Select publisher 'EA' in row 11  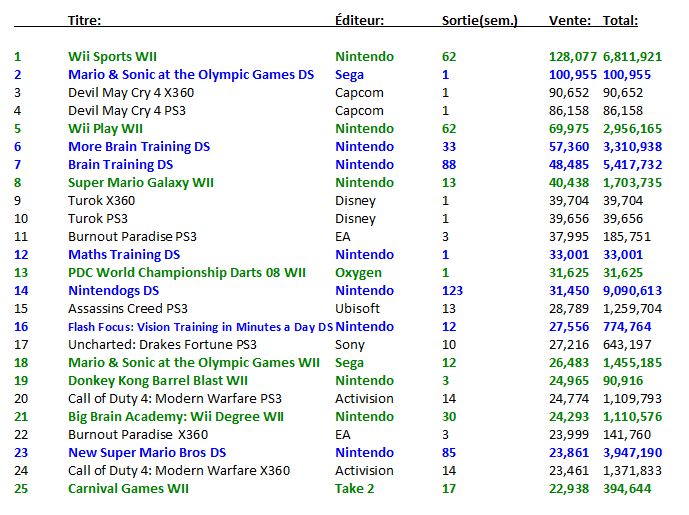(342, 237)
